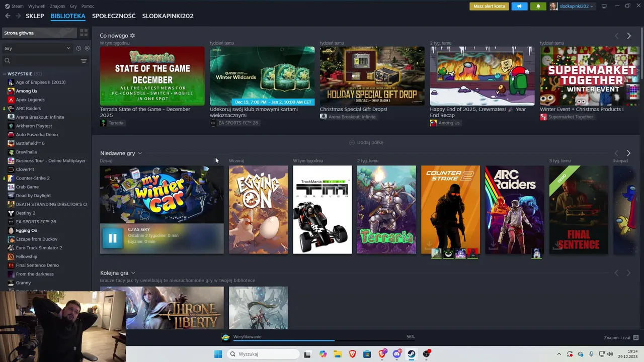Open the Holiday Special Gift Drop news

372,76
